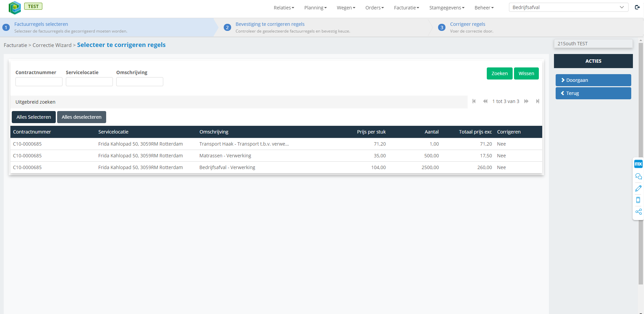The height and width of the screenshot is (314, 644).
Task: Focus the Contractnummer search field
Action: (x=39, y=82)
